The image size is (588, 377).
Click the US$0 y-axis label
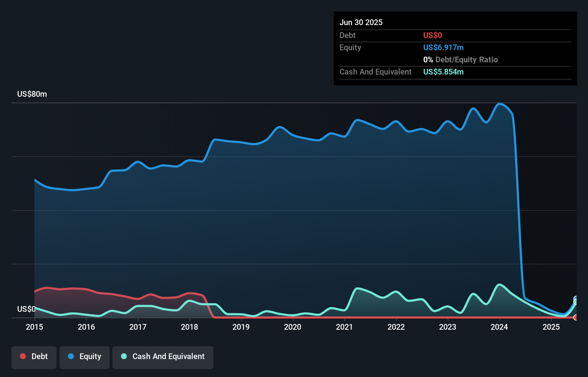(26, 309)
